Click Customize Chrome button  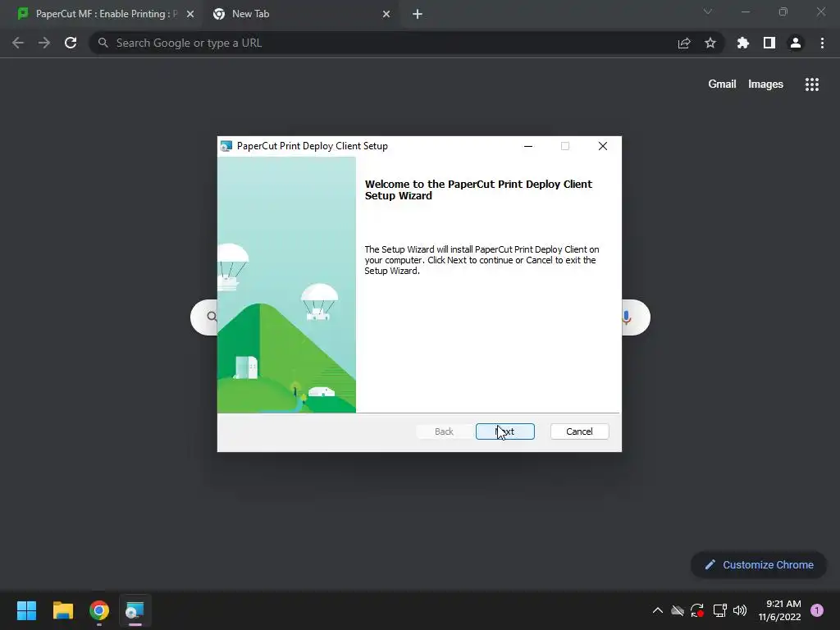pyautogui.click(x=759, y=564)
